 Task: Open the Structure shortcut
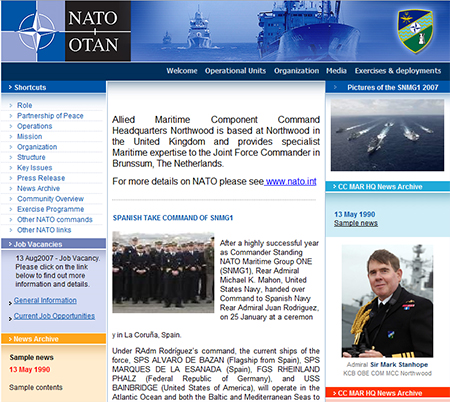click(x=31, y=157)
